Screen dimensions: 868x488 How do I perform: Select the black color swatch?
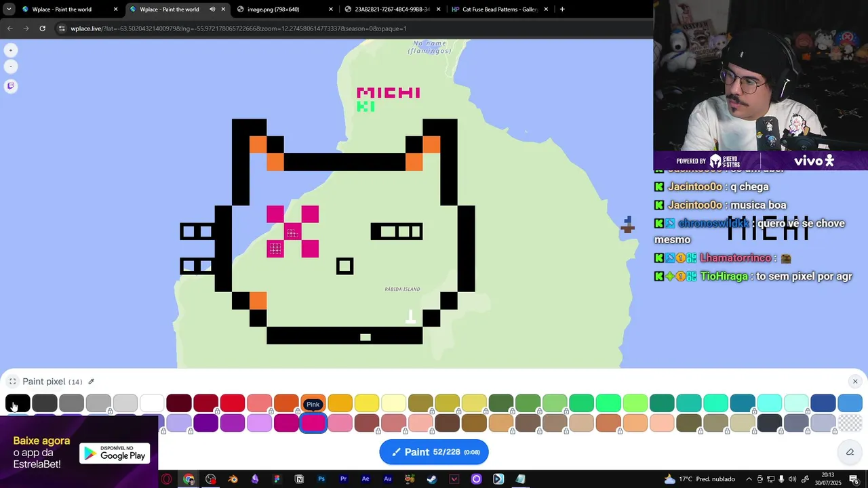point(18,403)
